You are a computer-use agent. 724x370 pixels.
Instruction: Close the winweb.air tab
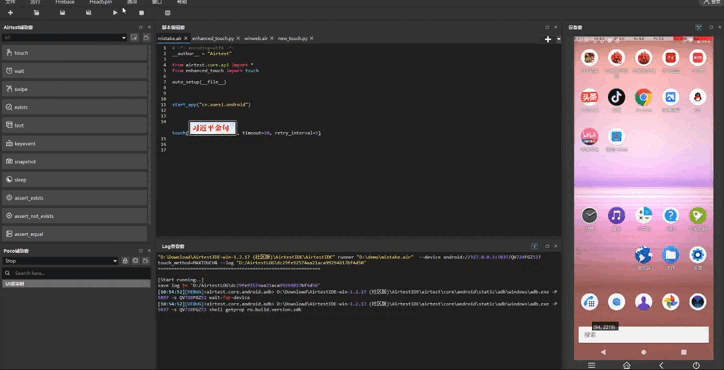click(272, 38)
